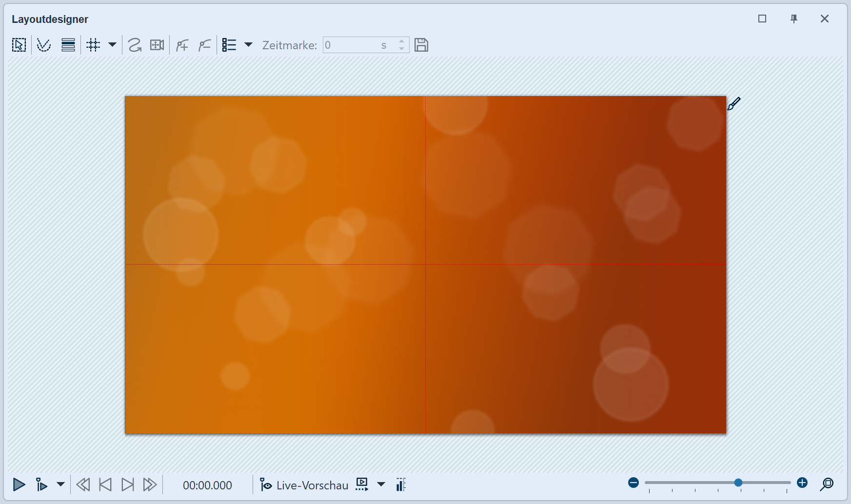
Task: Click the curved path icon
Action: pos(135,45)
